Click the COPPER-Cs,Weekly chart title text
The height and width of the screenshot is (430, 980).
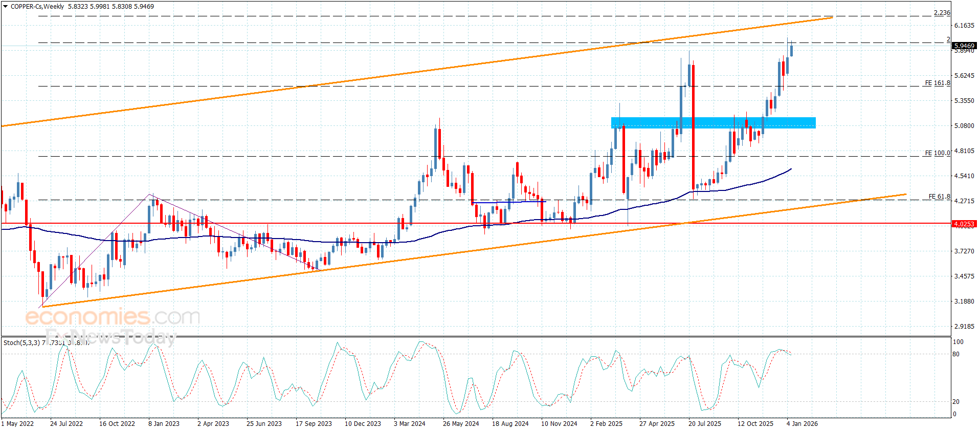click(x=37, y=7)
